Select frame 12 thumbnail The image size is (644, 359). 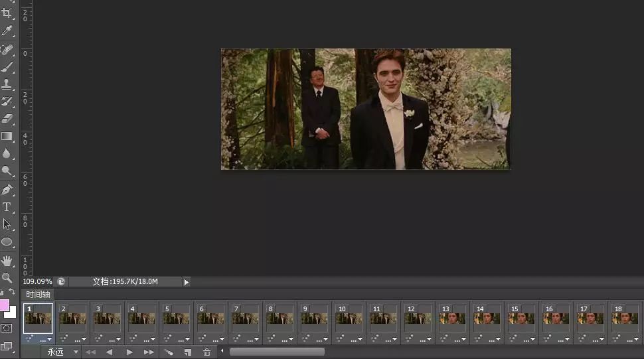[x=418, y=319]
